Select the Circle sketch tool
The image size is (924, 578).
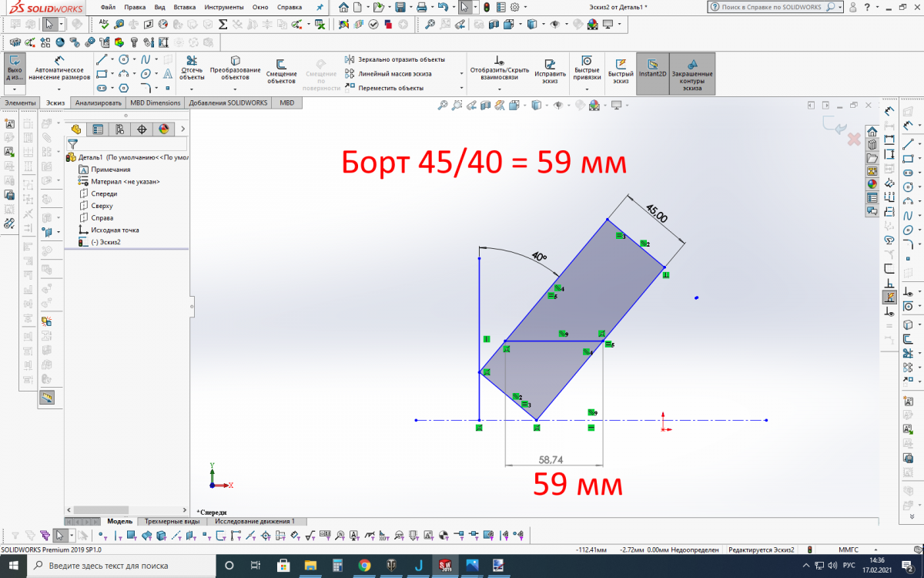123,59
